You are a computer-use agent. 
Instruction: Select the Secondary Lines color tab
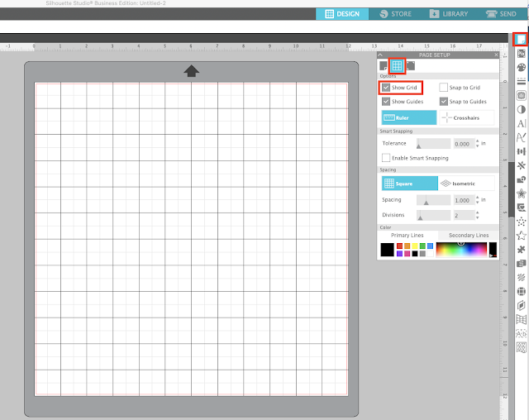[469, 235]
